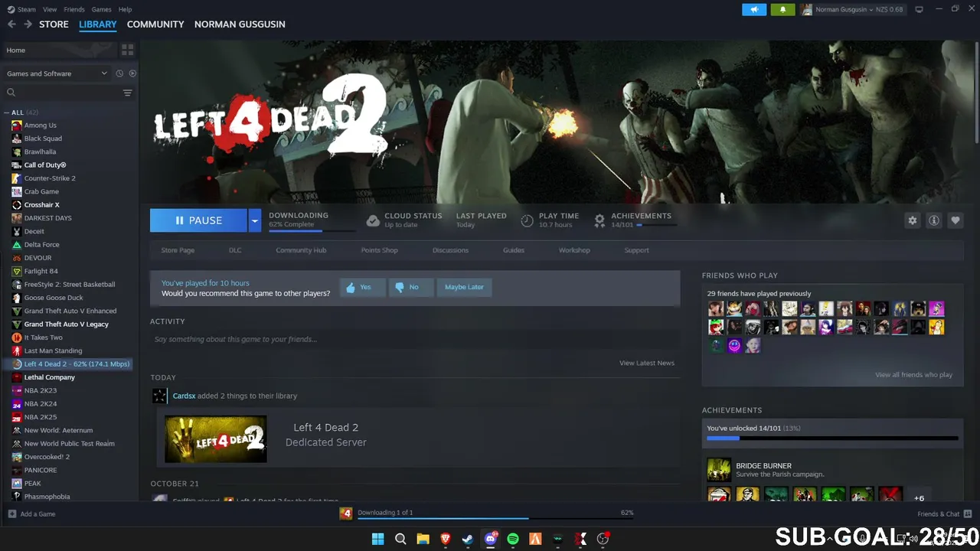Open the notifications bell
Image resolution: width=980 pixels, height=551 pixels.
[x=782, y=9]
